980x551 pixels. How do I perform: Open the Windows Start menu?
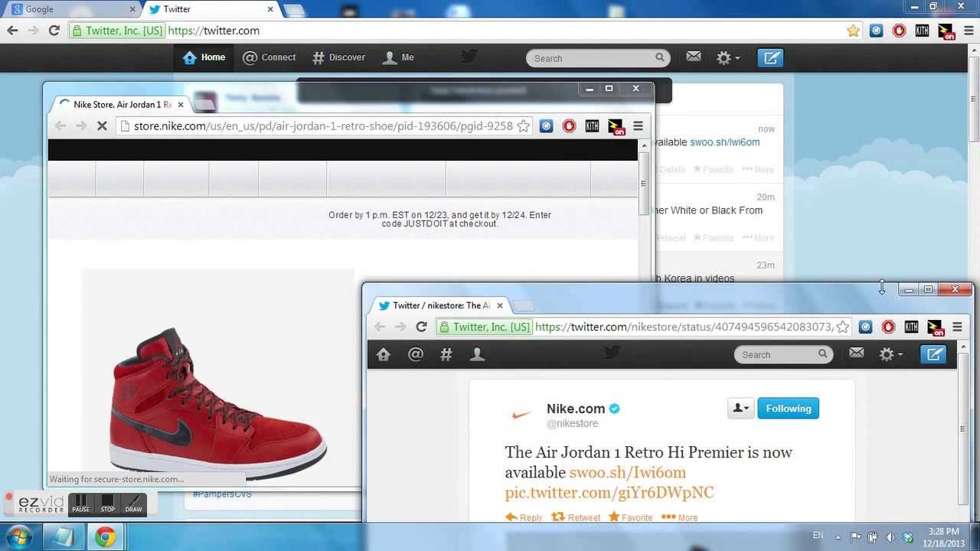[x=18, y=536]
